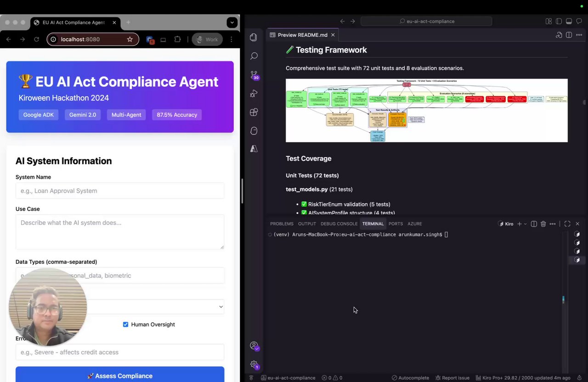This screenshot has height=382, width=588.
Task: Click the Kiro terminal profile label
Action: pyautogui.click(x=506, y=224)
